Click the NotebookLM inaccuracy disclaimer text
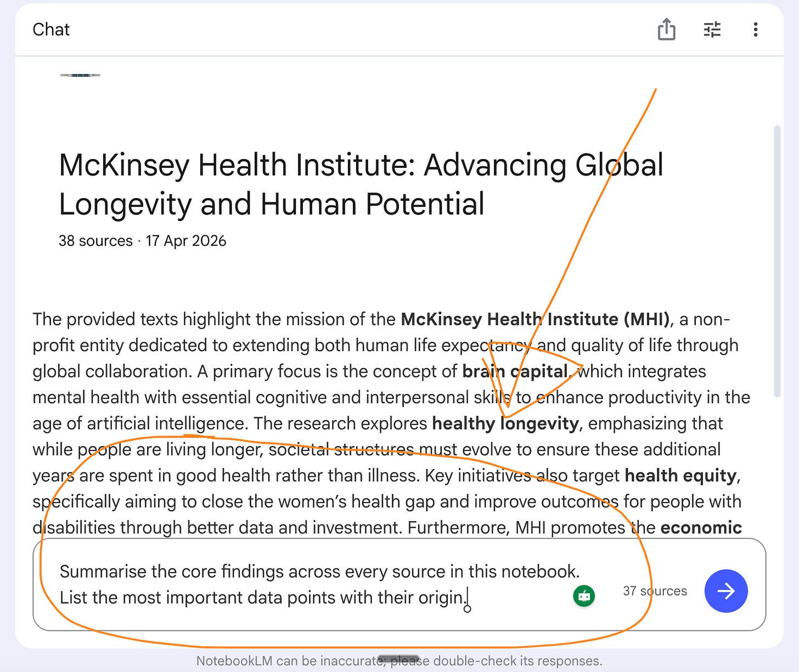Viewport: 799px width, 672px height. (x=400, y=661)
